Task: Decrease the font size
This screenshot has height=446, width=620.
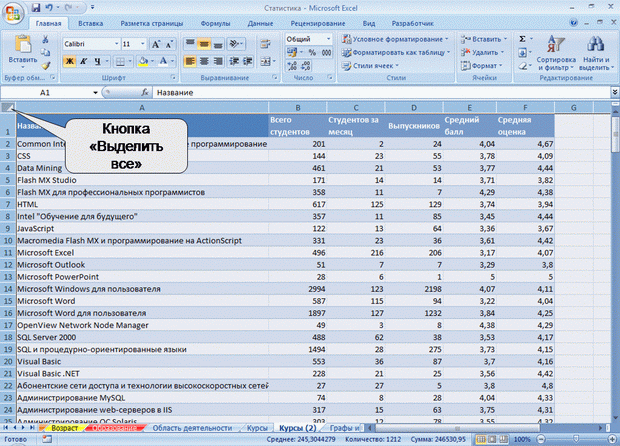Action: click(x=169, y=44)
